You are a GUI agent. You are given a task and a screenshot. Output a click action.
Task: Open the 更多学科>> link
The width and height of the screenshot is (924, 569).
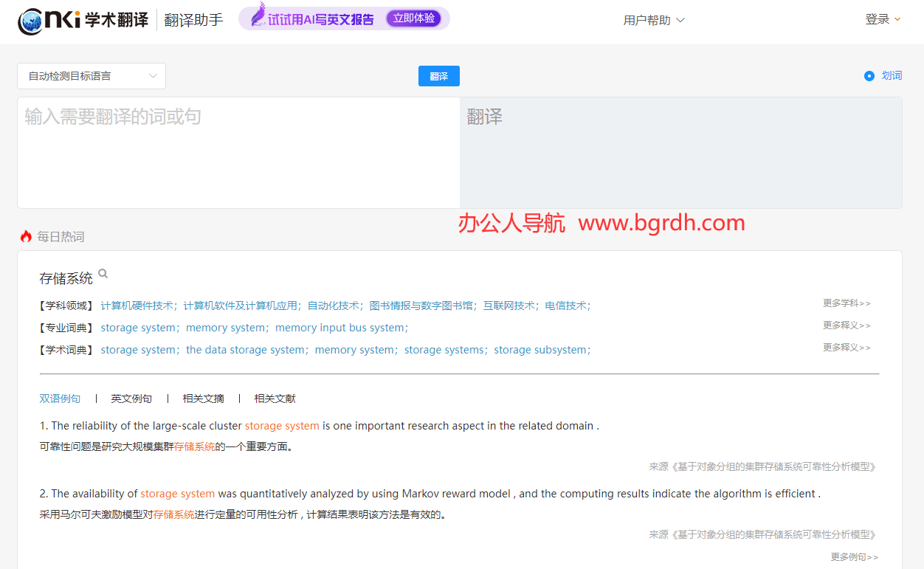[847, 303]
